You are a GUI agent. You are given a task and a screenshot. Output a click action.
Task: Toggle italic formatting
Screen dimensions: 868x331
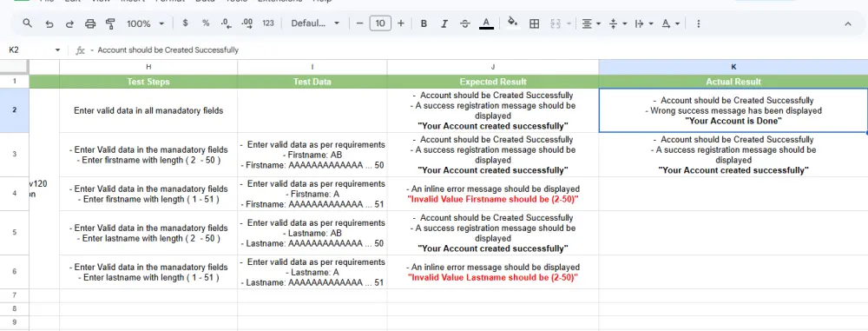[444, 23]
